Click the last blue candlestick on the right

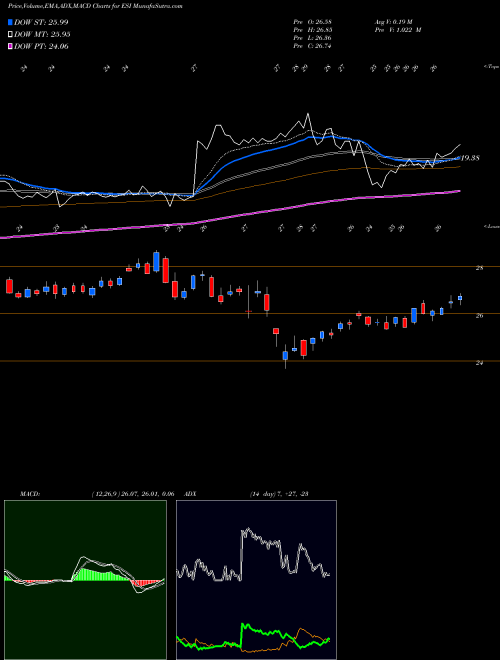[x=460, y=298]
